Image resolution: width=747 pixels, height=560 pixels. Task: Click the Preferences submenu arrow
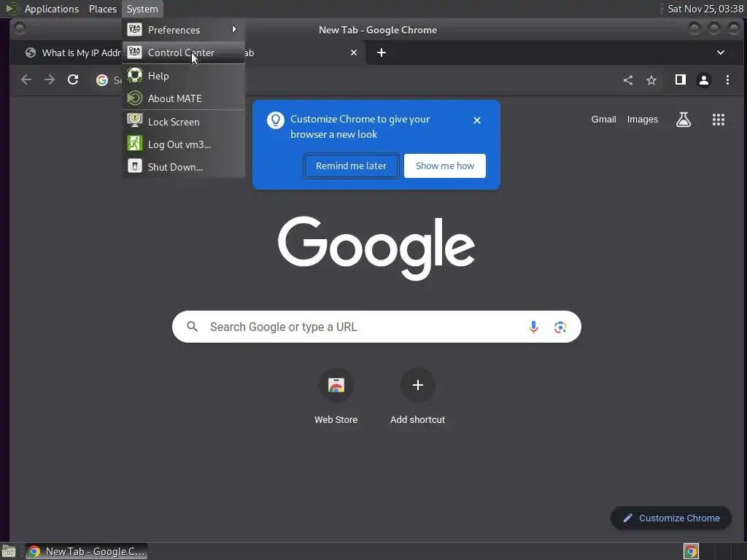pos(234,29)
